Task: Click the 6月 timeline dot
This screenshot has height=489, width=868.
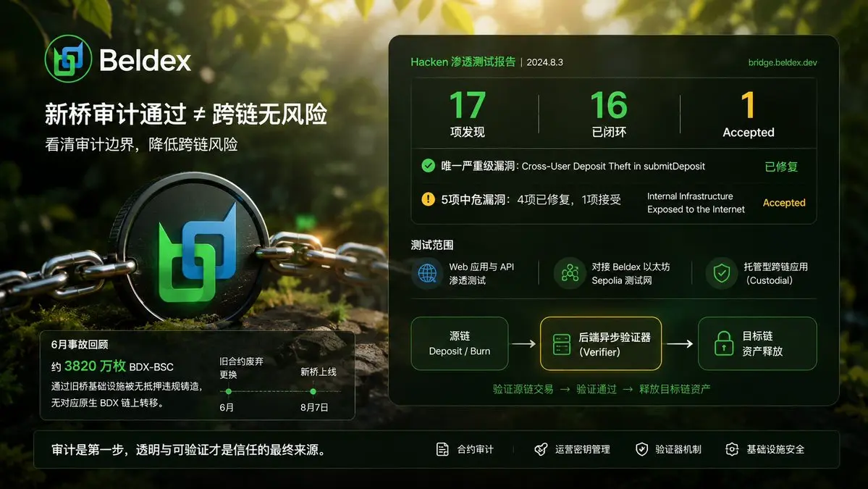Action: (229, 391)
